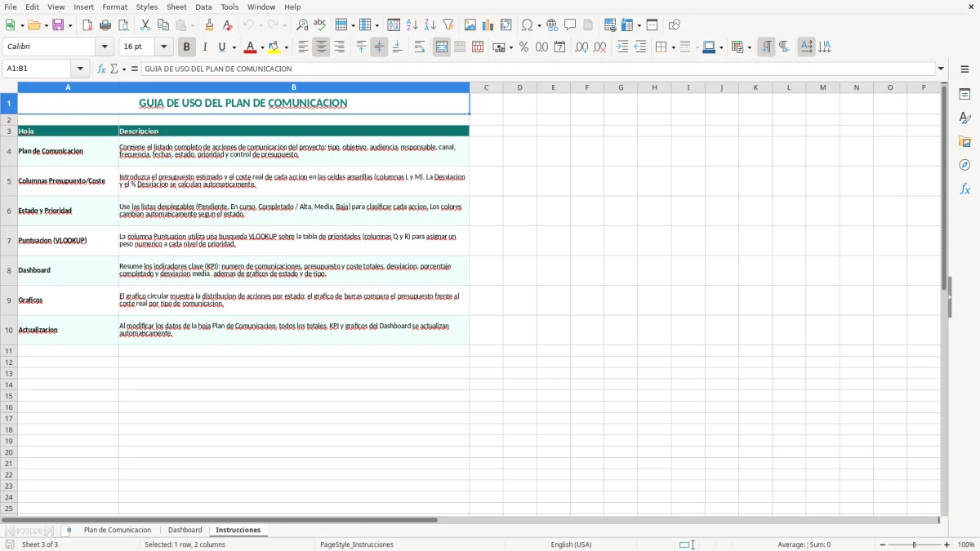The image size is (980, 551).
Task: Insert a comment
Action: (571, 25)
